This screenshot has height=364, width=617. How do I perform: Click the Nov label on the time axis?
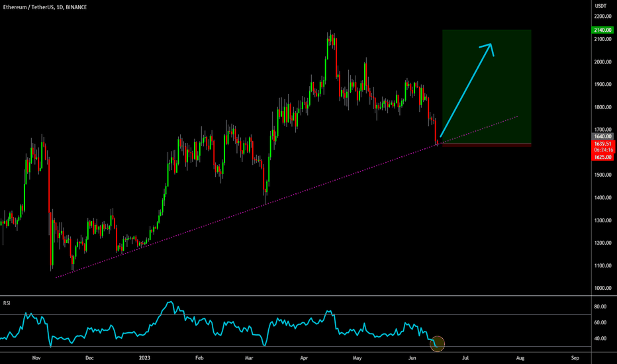pyautogui.click(x=36, y=357)
